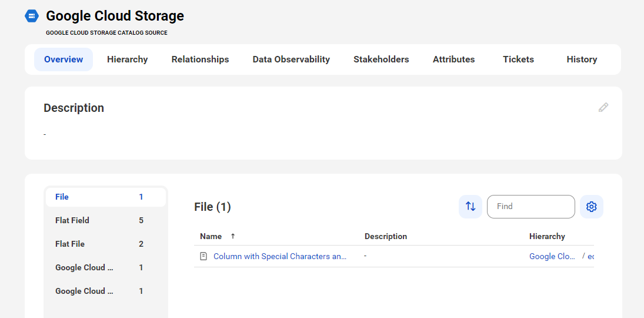Click the Description column header
This screenshot has height=318, width=644.
pyautogui.click(x=386, y=237)
